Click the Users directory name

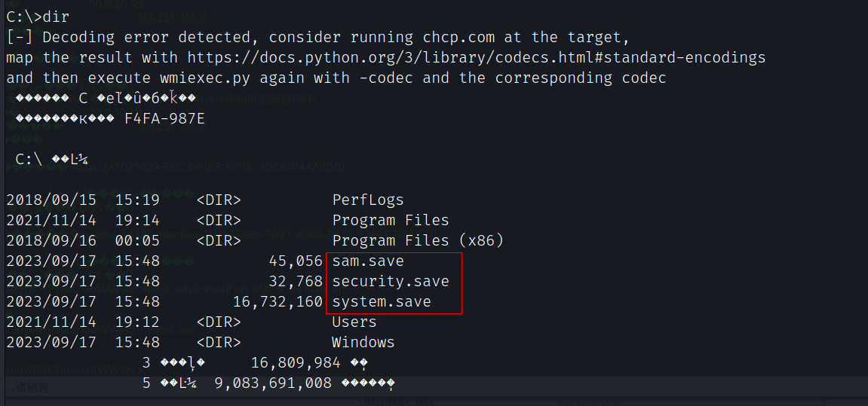pyautogui.click(x=354, y=322)
